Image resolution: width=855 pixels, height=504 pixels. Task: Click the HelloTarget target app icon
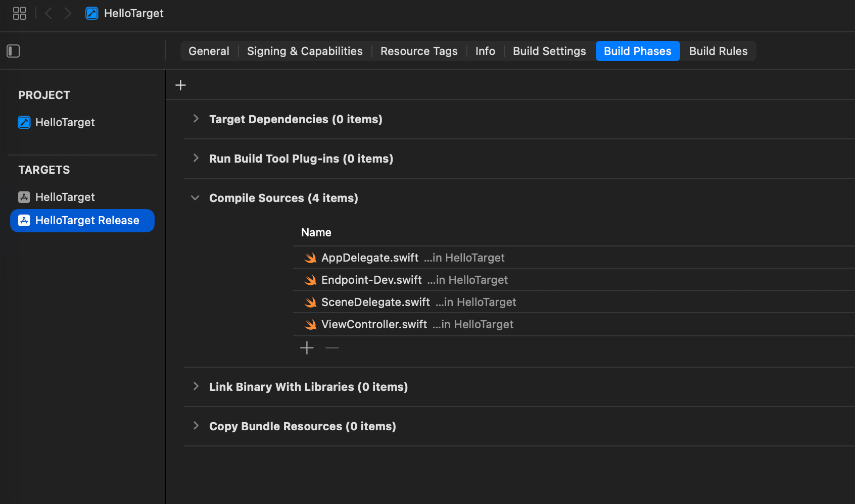tap(24, 197)
